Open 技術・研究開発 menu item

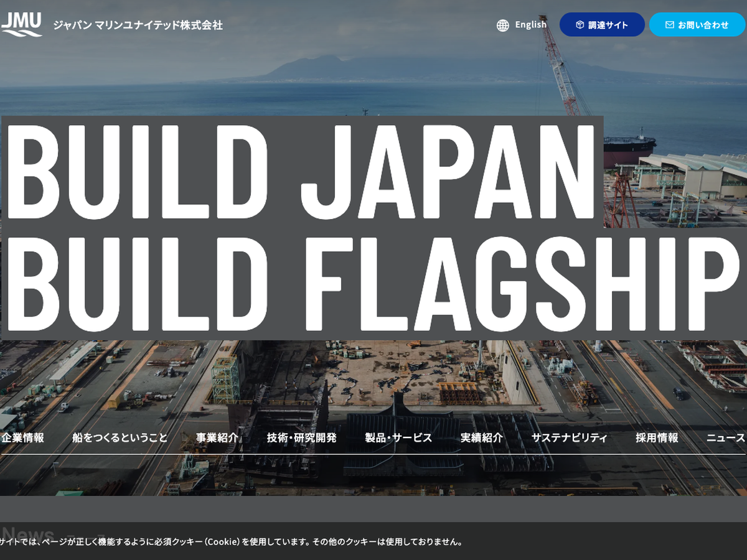tap(301, 437)
